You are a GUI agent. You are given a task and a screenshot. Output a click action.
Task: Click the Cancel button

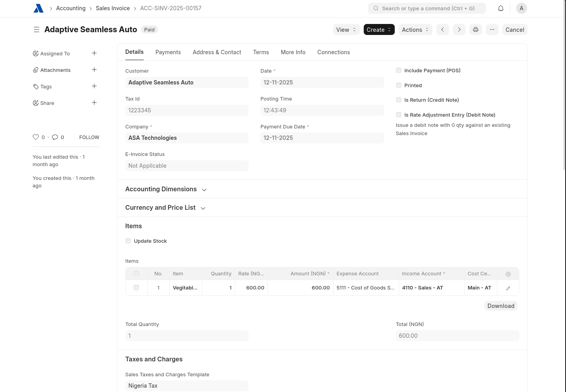(x=515, y=29)
